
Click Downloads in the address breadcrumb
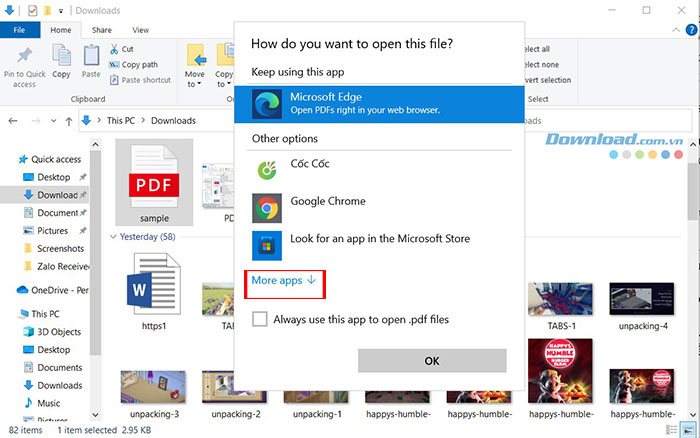coord(173,121)
